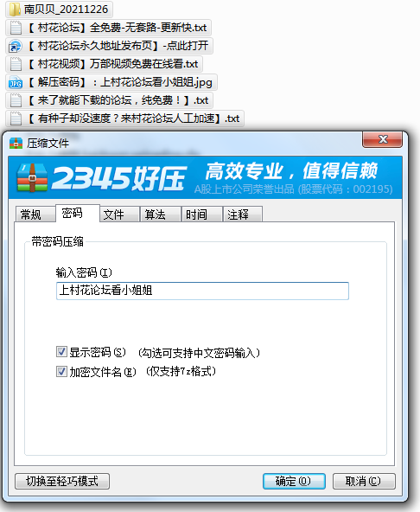Image resolution: width=420 pixels, height=512 pixels.
Task: Select the JPG icon of 解压密码 file
Action: (x=16, y=83)
